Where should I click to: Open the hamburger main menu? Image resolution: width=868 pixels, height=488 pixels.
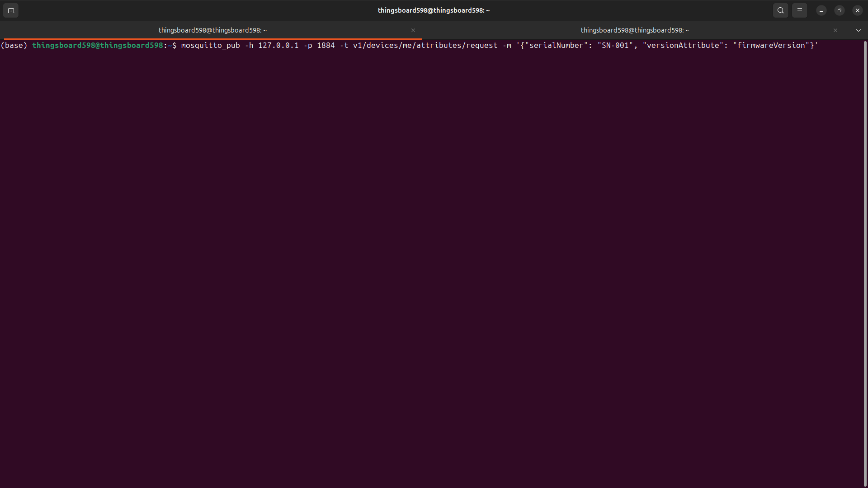click(799, 10)
